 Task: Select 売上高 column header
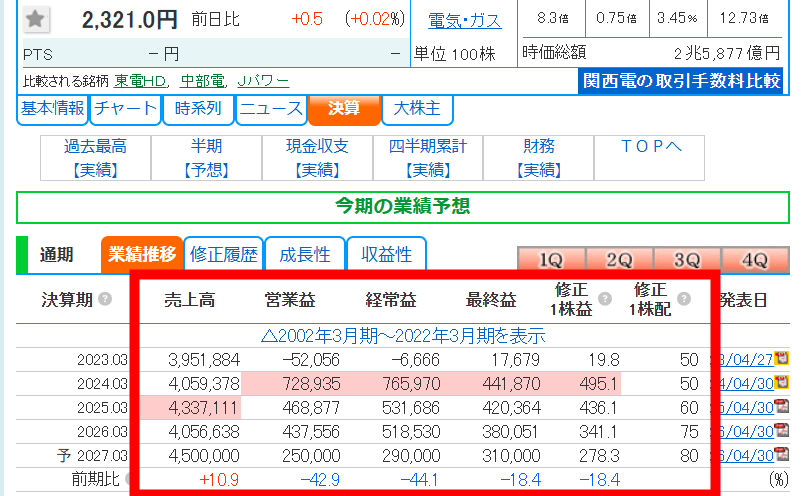coord(189,300)
